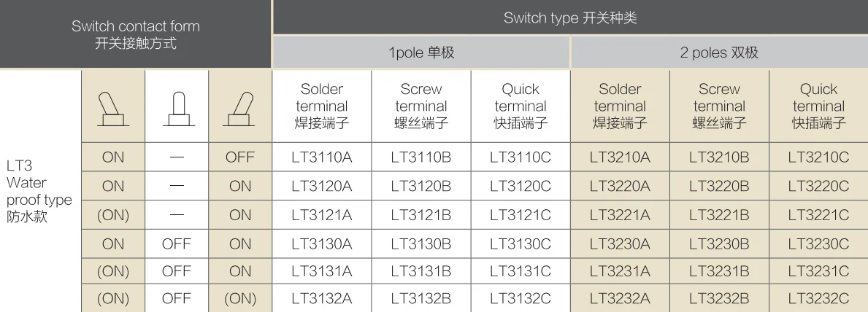This screenshot has width=868, height=312.
Task: Click the left-tilted toggle switch icon
Action: pos(113,109)
